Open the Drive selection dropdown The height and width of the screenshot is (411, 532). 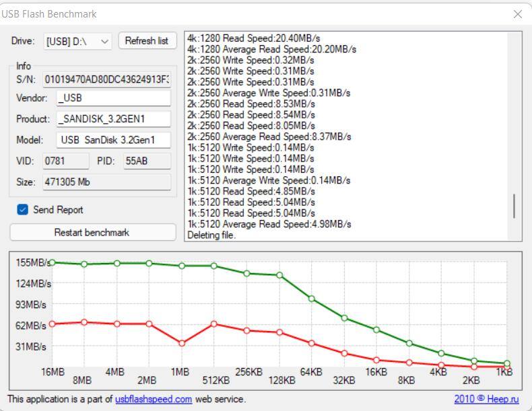tap(77, 41)
